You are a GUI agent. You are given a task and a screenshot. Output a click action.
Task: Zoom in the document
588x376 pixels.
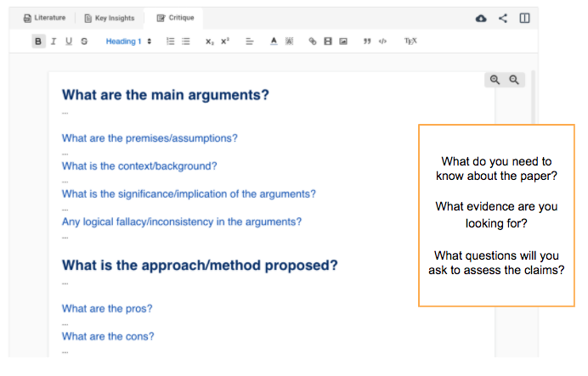pyautogui.click(x=495, y=80)
